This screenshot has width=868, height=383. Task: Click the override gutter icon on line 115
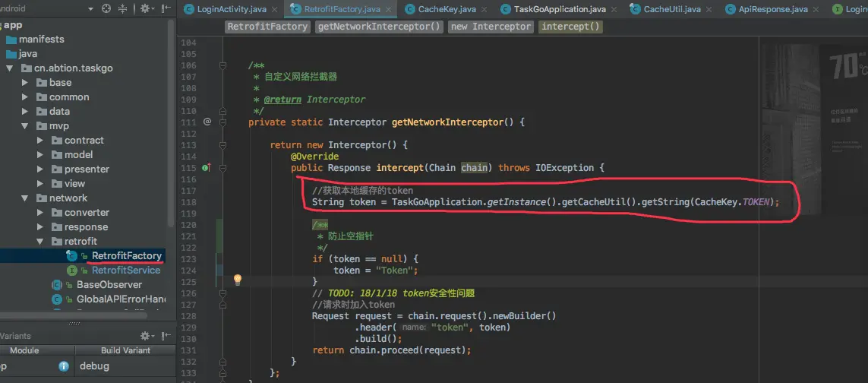point(207,168)
